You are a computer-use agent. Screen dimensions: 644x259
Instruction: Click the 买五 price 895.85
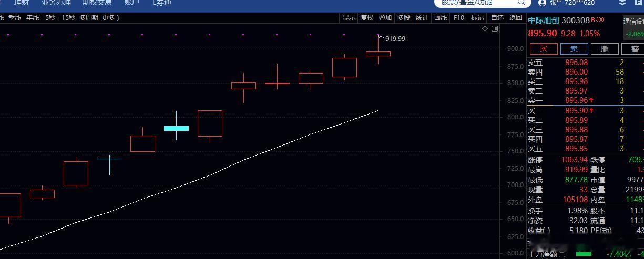coord(576,149)
